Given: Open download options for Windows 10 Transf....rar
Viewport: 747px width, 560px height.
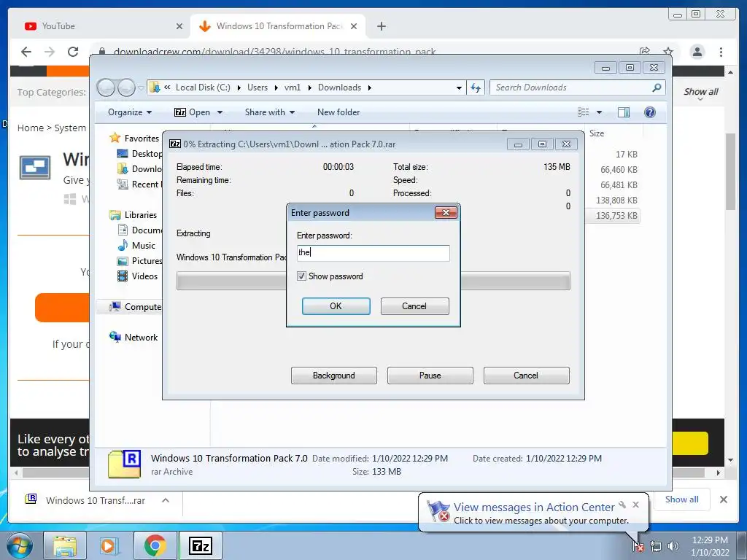Looking at the screenshot, I should [x=166, y=500].
